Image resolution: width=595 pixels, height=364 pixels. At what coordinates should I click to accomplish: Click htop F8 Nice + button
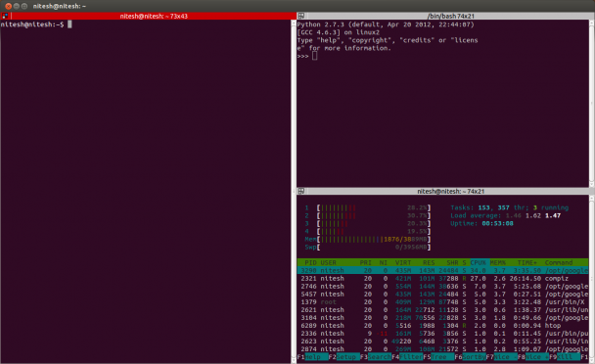[532, 357]
